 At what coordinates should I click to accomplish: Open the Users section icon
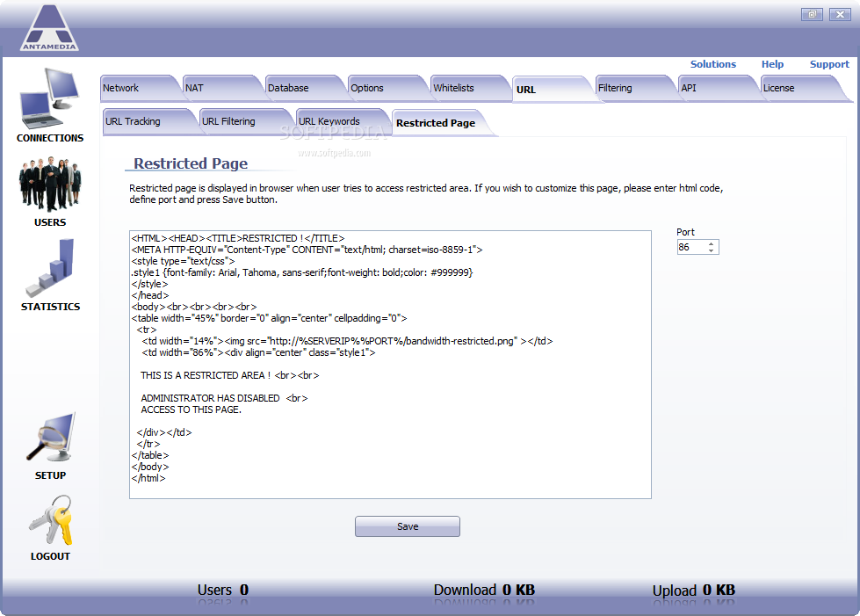pos(50,185)
